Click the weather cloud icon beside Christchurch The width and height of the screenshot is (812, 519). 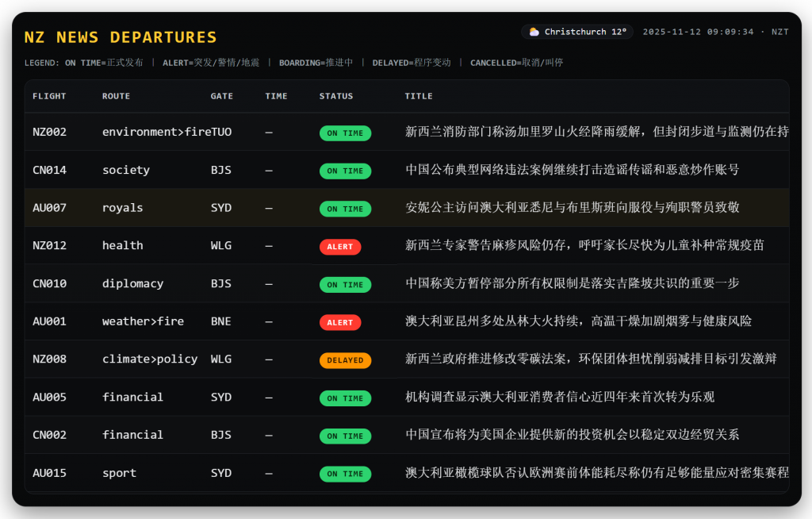pyautogui.click(x=534, y=32)
